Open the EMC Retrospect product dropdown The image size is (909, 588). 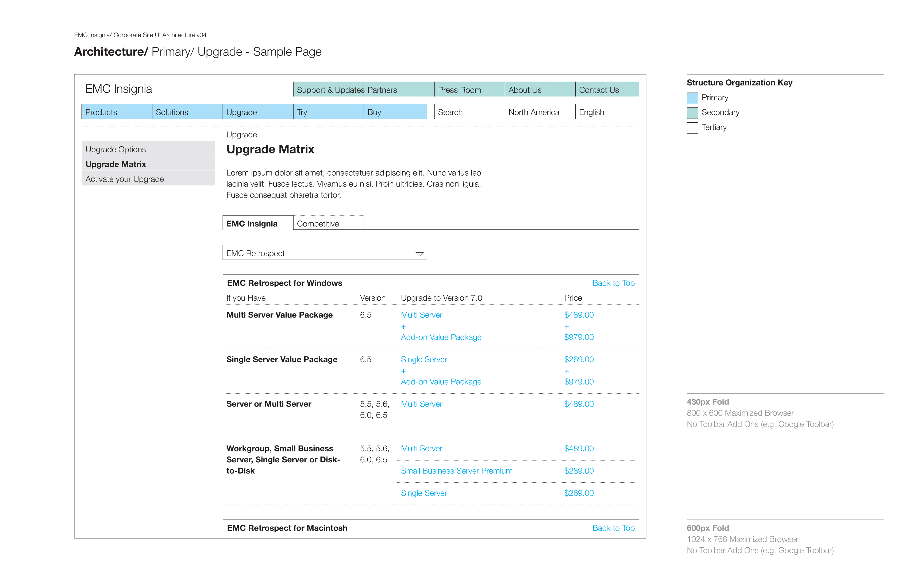tap(325, 253)
